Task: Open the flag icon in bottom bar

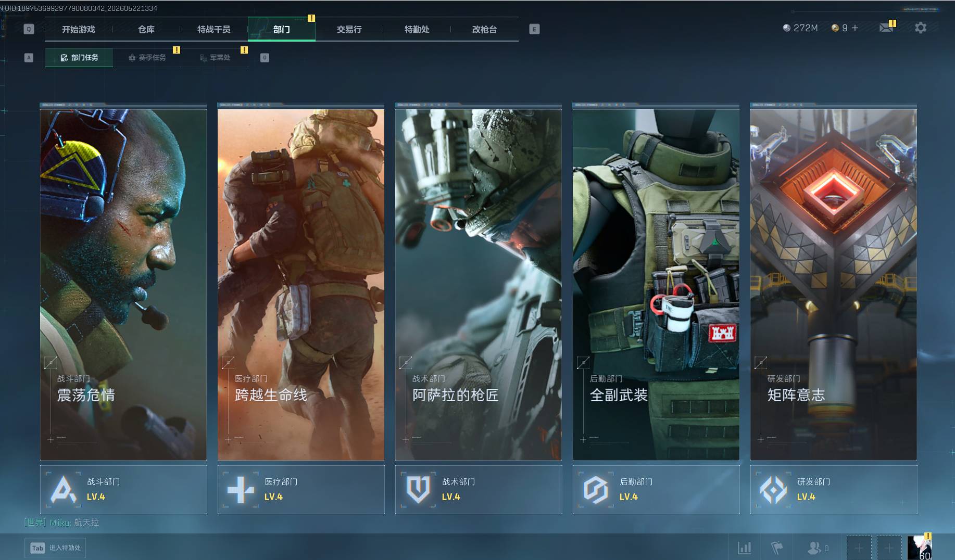Action: [777, 548]
